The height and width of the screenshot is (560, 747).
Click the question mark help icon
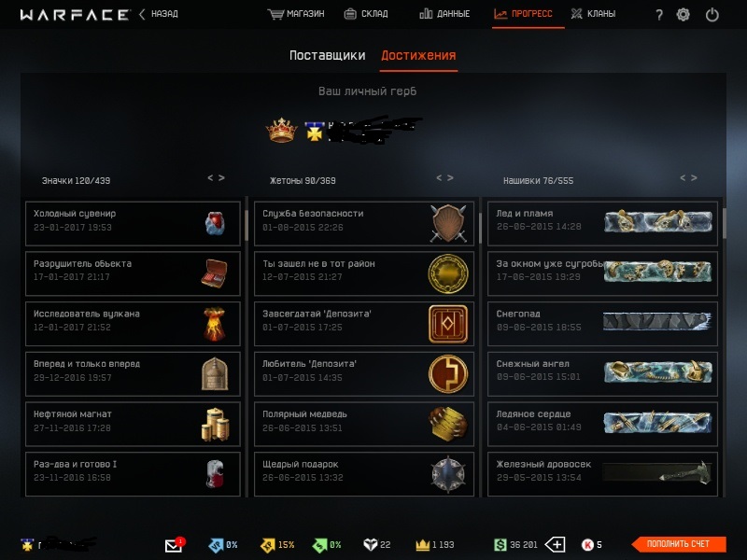click(659, 15)
